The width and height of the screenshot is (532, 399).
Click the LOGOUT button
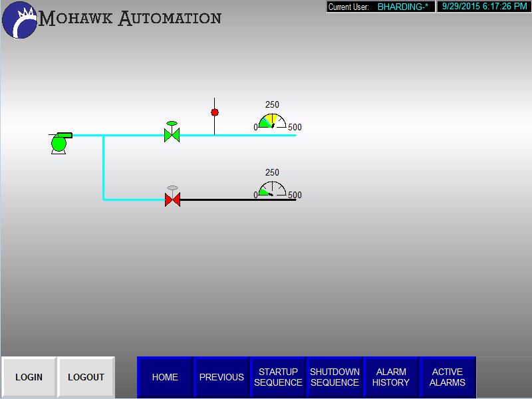[x=86, y=377]
